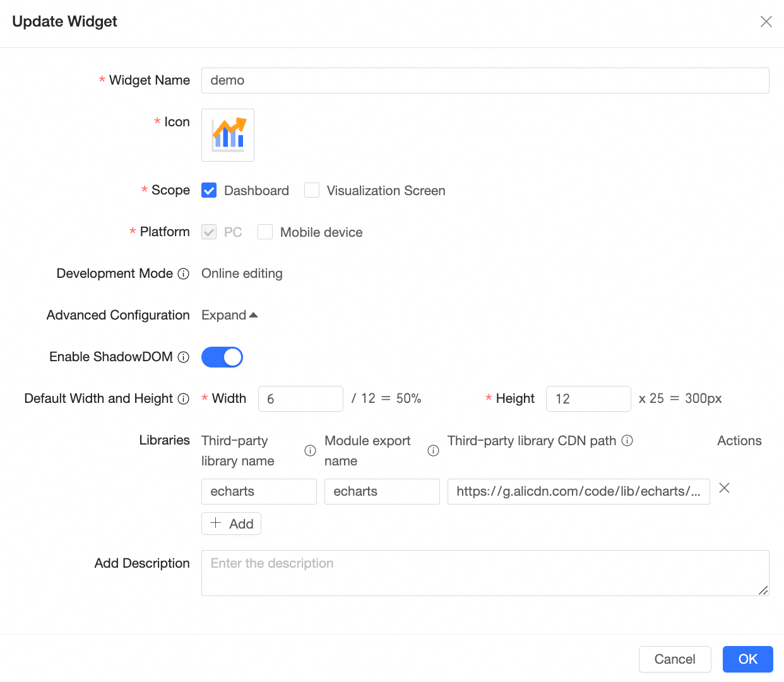Uncheck the Dashboard scope checkbox
This screenshot has height=682, width=784.
pyautogui.click(x=209, y=191)
